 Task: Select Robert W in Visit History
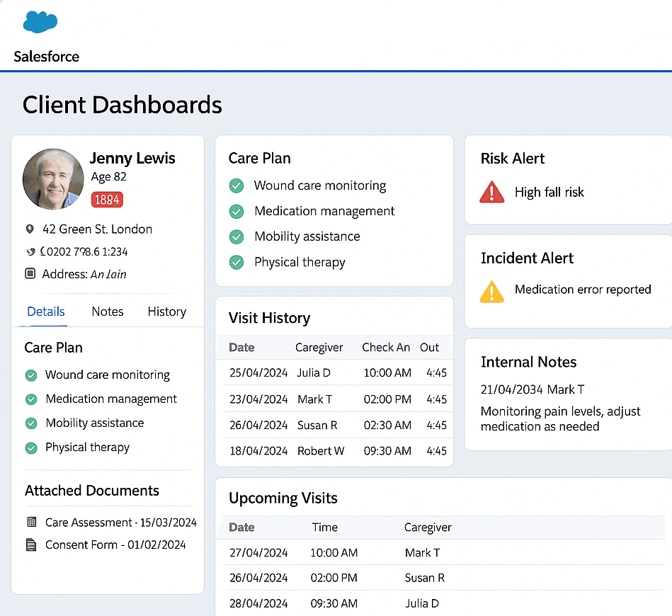tap(321, 451)
